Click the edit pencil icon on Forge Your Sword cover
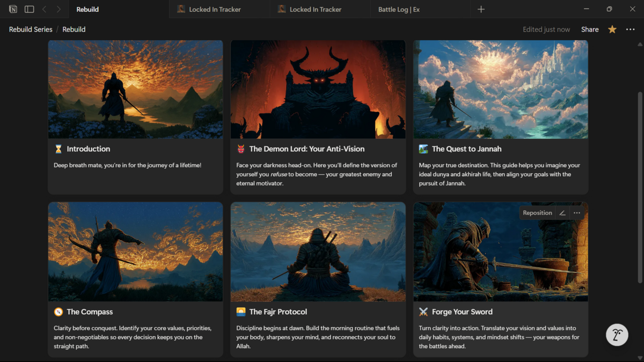This screenshot has height=362, width=644. click(562, 213)
